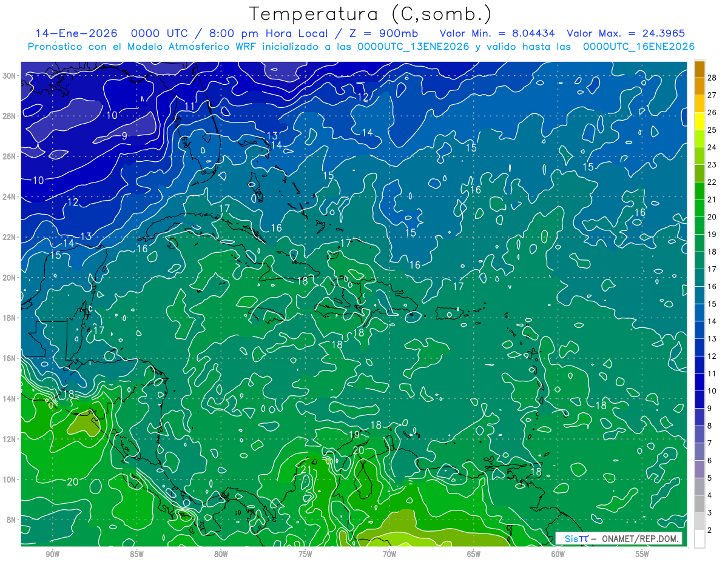Click the '55W' longitude label
Viewport: 728px width, 562px height.
click(642, 554)
